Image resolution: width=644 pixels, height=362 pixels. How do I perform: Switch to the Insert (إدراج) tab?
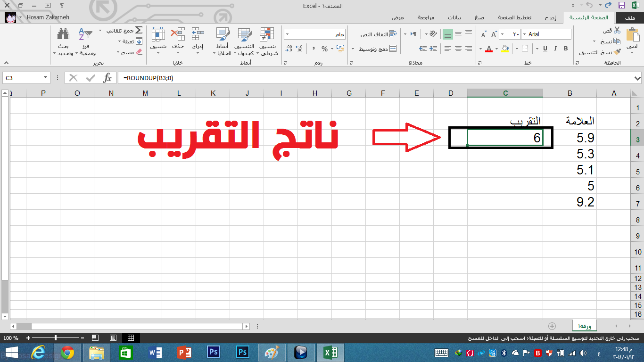point(550,18)
